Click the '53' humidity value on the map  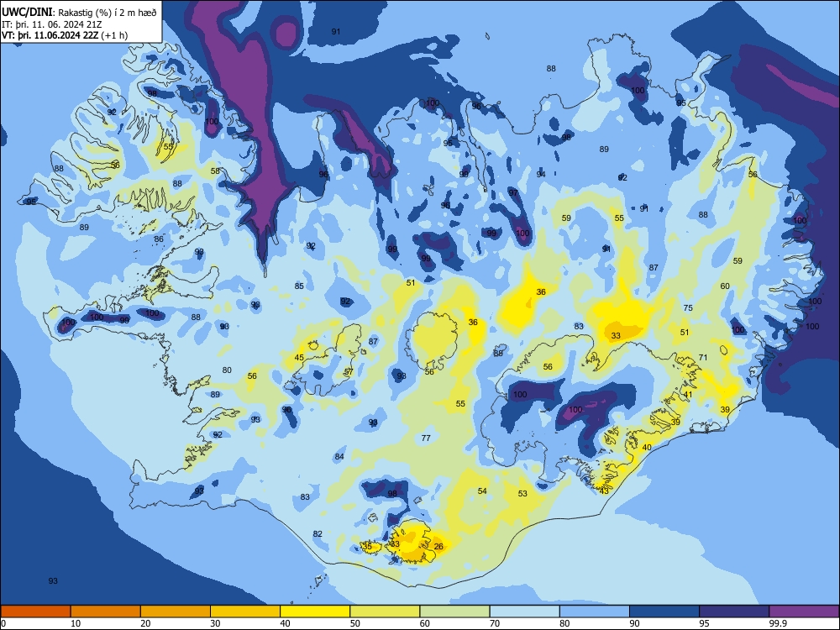click(522, 493)
